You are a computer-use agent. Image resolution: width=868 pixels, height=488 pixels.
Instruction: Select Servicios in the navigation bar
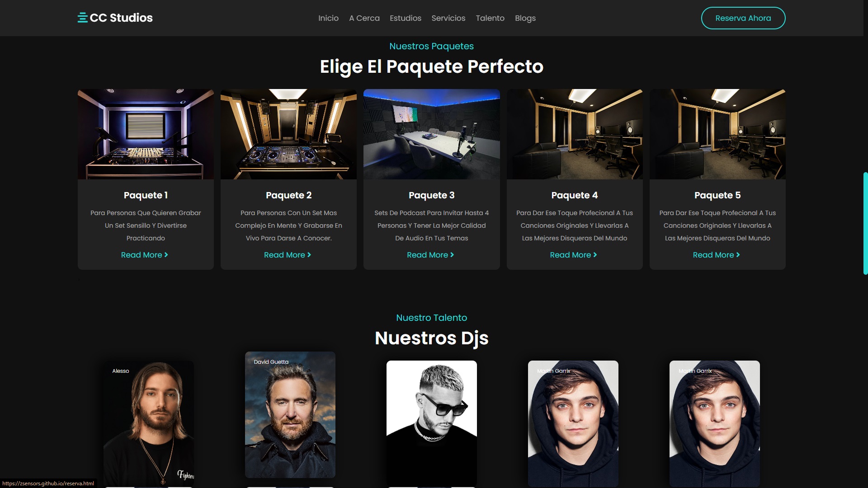448,18
